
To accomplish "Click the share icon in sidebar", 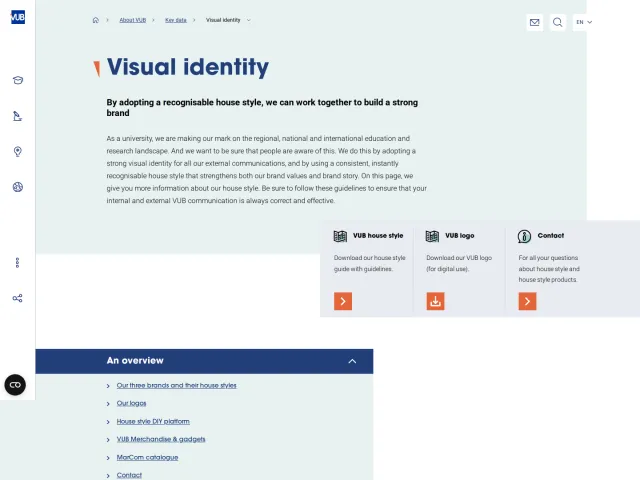I will 17,298.
